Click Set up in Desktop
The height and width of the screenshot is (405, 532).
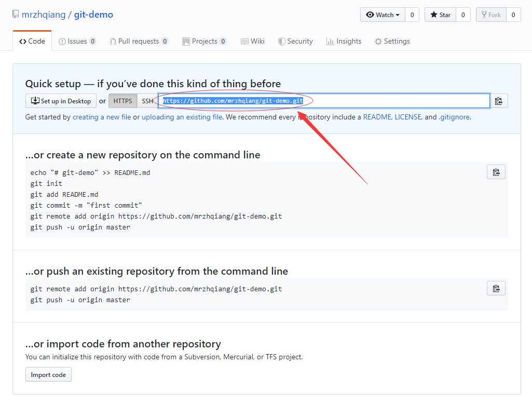(61, 101)
